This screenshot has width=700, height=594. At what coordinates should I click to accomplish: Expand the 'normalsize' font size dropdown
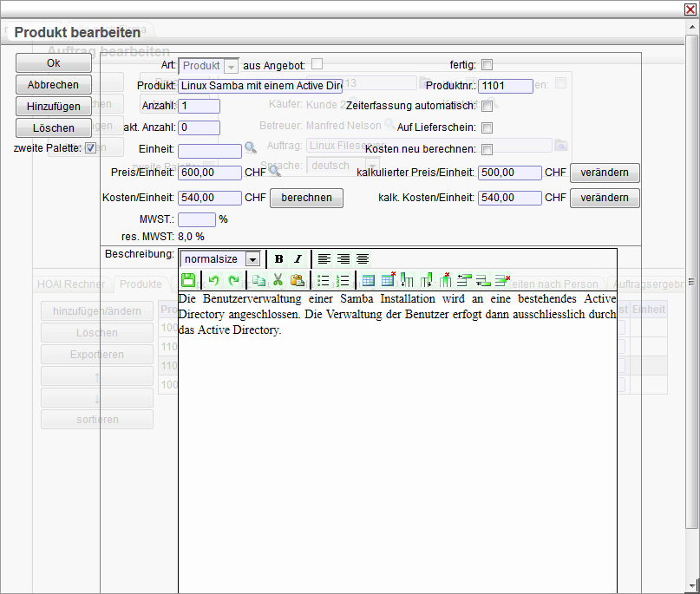tap(252, 259)
